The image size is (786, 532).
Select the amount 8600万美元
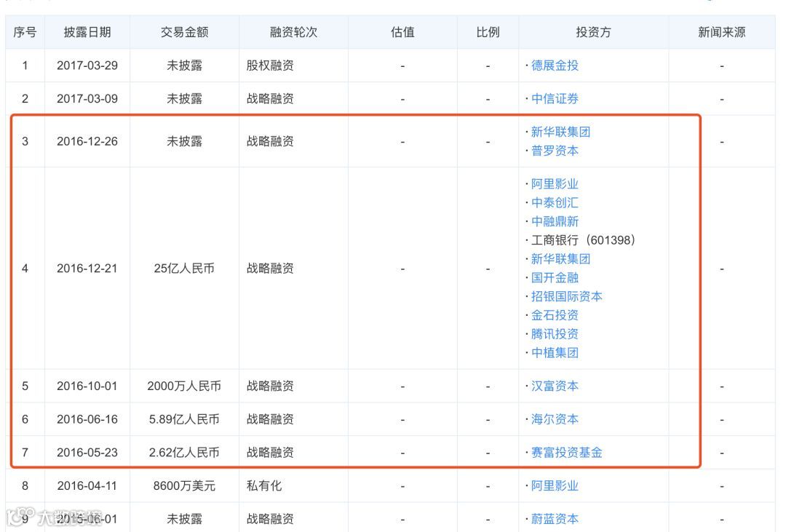point(184,485)
